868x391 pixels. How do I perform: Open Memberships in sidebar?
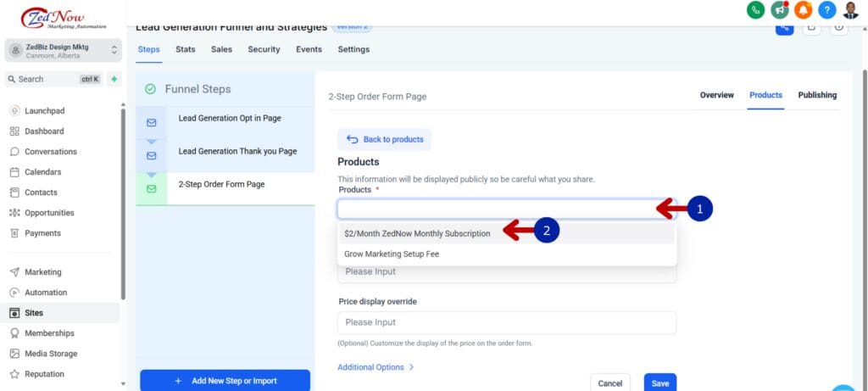click(49, 333)
